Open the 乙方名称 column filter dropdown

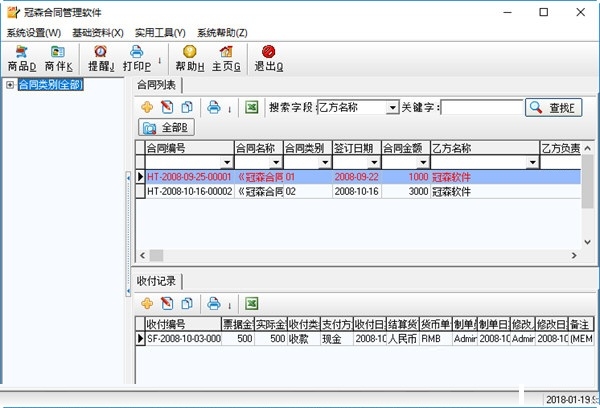tap(532, 163)
